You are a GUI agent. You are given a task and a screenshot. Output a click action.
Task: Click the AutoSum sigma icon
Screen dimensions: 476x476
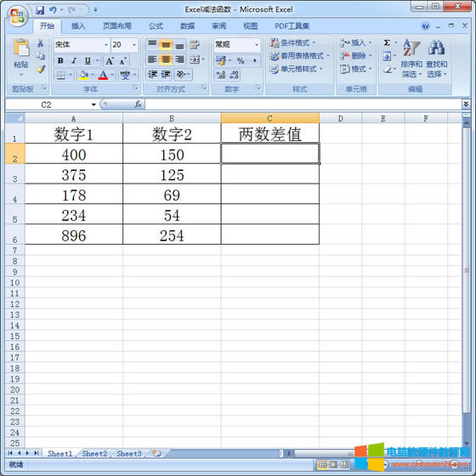point(387,42)
